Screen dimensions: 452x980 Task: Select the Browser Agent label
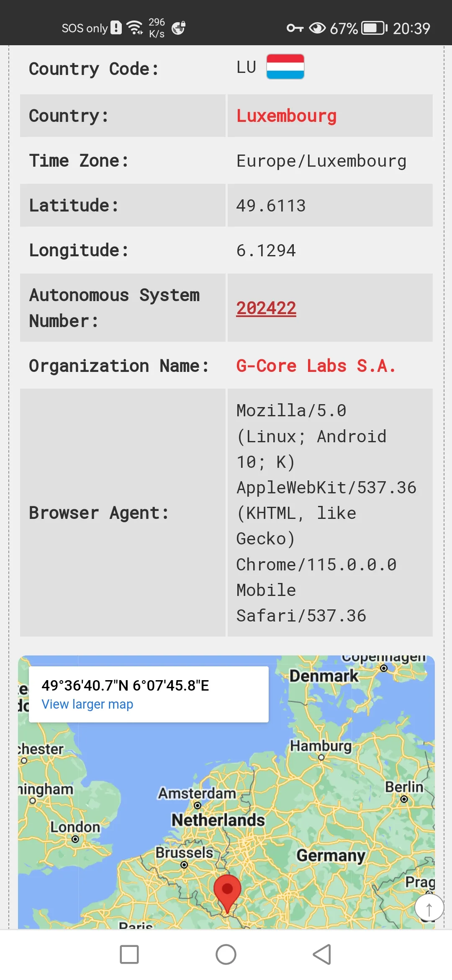pos(99,513)
